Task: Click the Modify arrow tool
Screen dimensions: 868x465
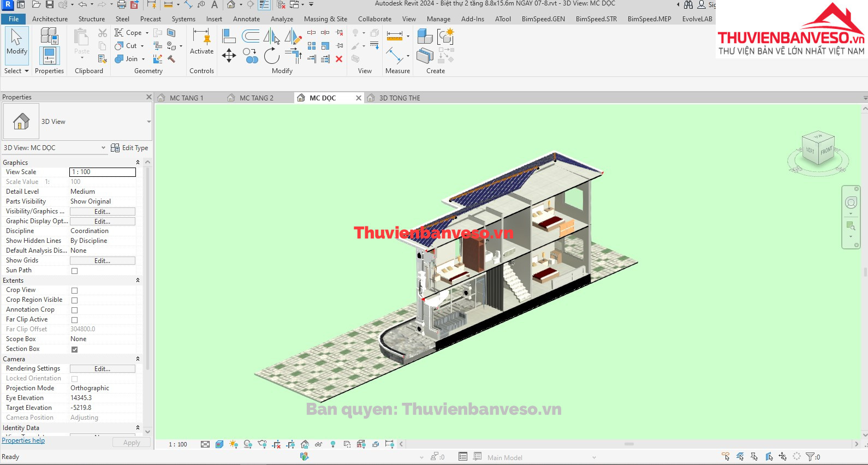Action: coord(16,41)
